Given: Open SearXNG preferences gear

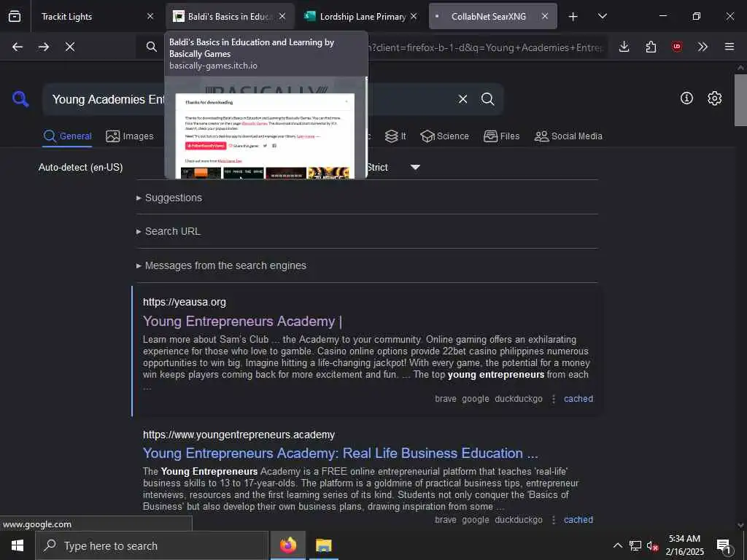Looking at the screenshot, I should [x=715, y=98].
